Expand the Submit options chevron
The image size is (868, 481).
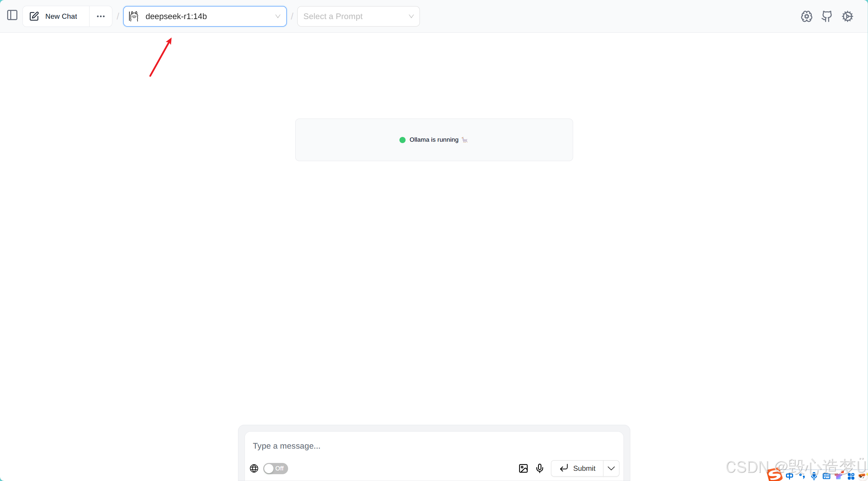pyautogui.click(x=611, y=468)
